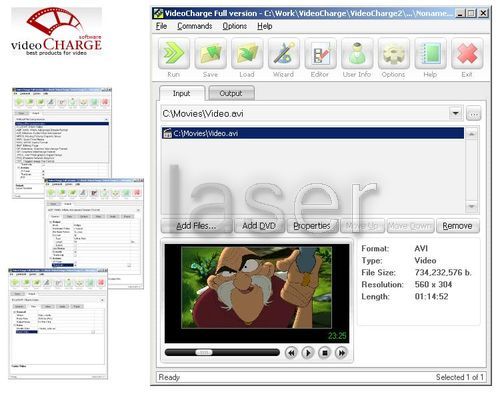500x400 pixels.
Task: Click the fast-forward playback button
Action: [x=341, y=353]
